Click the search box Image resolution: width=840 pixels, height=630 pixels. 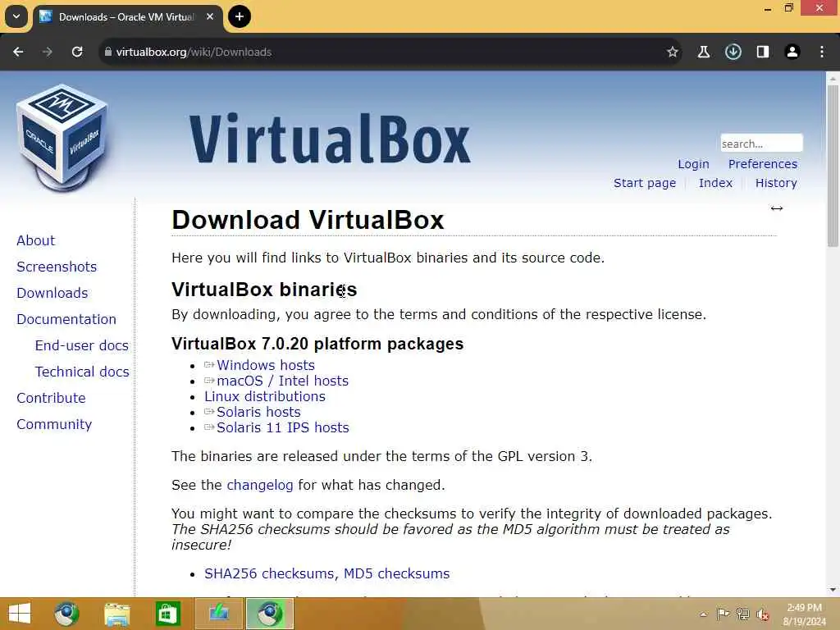[x=761, y=144]
